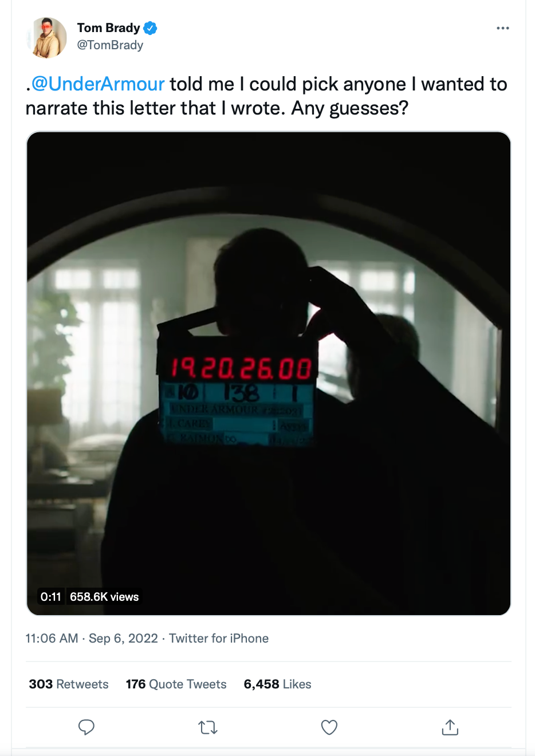The width and height of the screenshot is (535, 756).
Task: Open the Twitter for iPhone source link
Action: click(x=219, y=638)
